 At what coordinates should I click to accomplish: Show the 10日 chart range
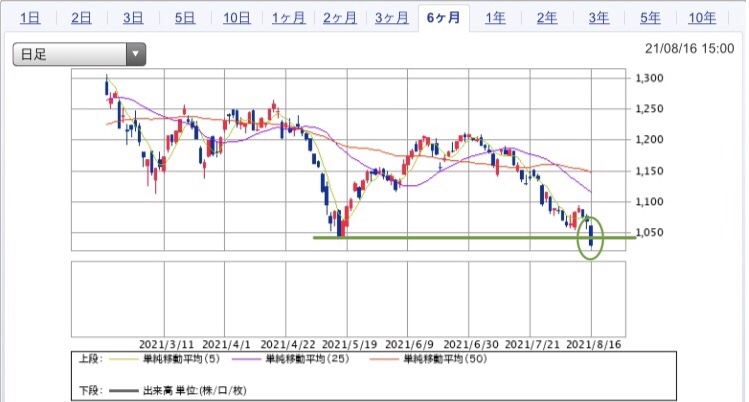[236, 18]
